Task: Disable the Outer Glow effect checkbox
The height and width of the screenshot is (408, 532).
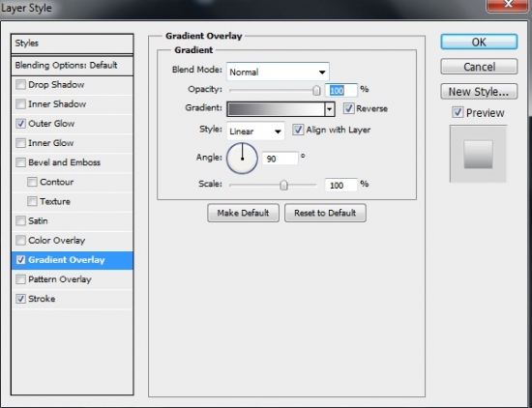Action: pyautogui.click(x=20, y=124)
